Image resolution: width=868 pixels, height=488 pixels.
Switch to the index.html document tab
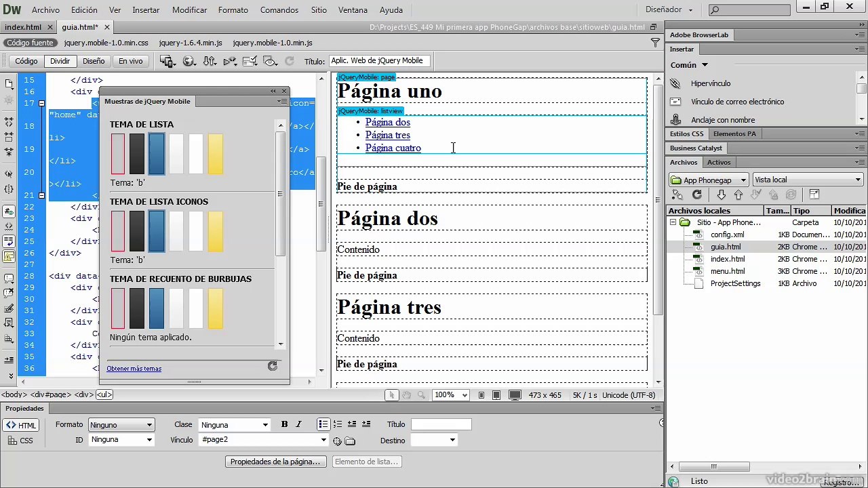[23, 27]
